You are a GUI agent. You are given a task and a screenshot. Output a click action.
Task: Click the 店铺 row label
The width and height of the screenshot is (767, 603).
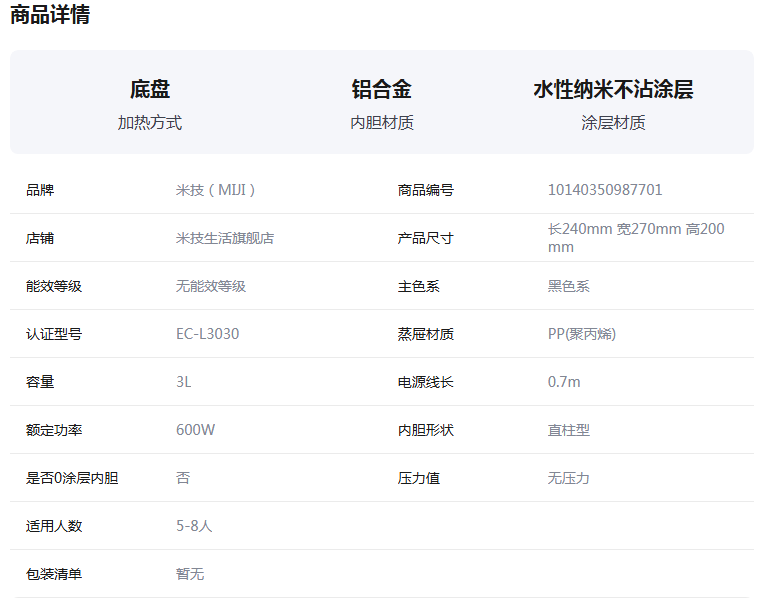[x=40, y=238]
